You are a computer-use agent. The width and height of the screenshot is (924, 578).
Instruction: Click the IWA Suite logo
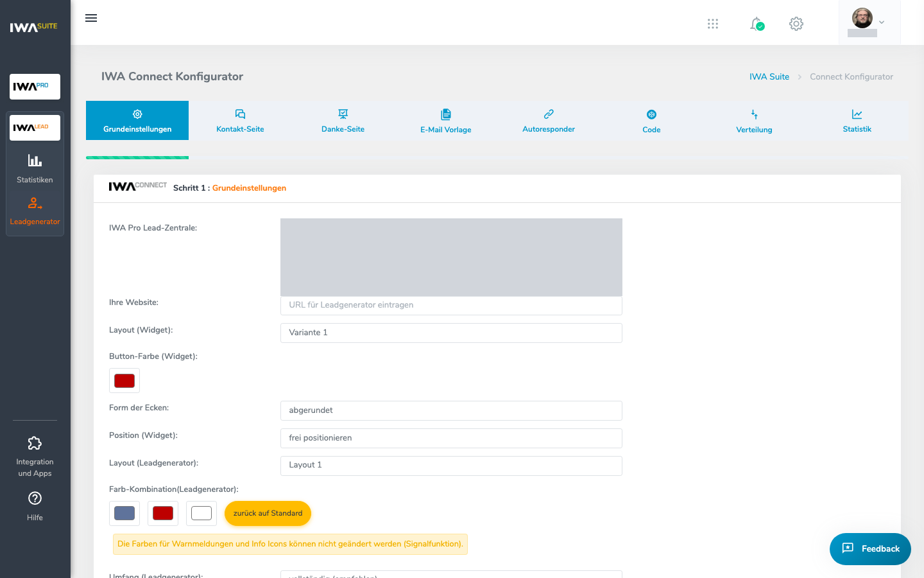34,27
